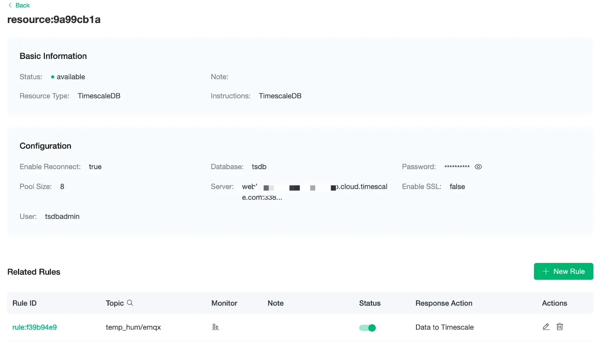600x364 pixels.
Task: Select the Rule ID column header
Action: click(24, 303)
